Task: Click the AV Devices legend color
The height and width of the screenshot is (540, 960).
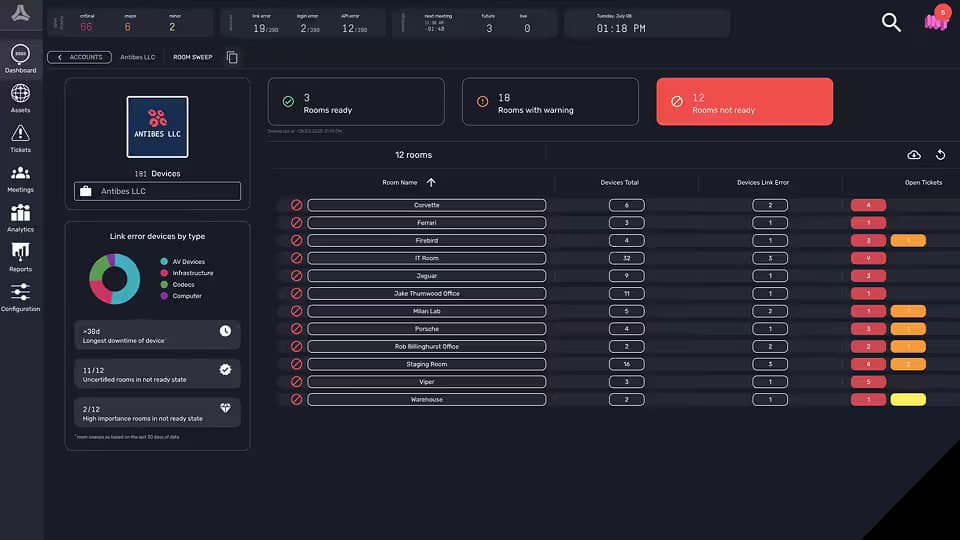Action: pyautogui.click(x=164, y=262)
